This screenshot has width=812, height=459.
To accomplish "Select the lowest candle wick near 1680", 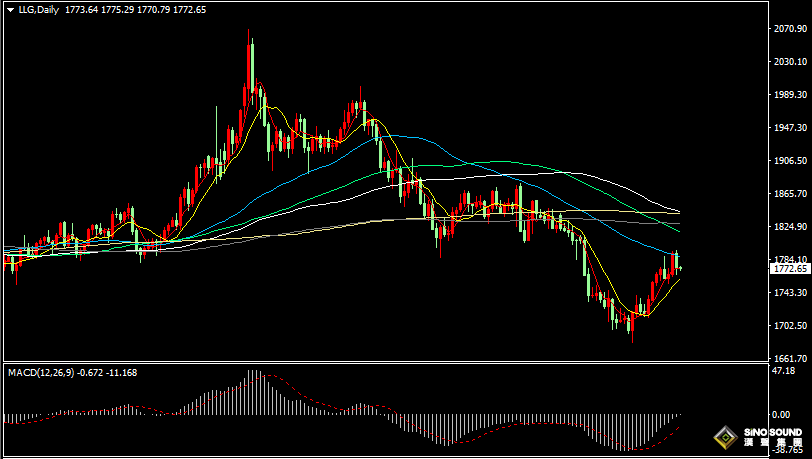I will tap(632, 324).
